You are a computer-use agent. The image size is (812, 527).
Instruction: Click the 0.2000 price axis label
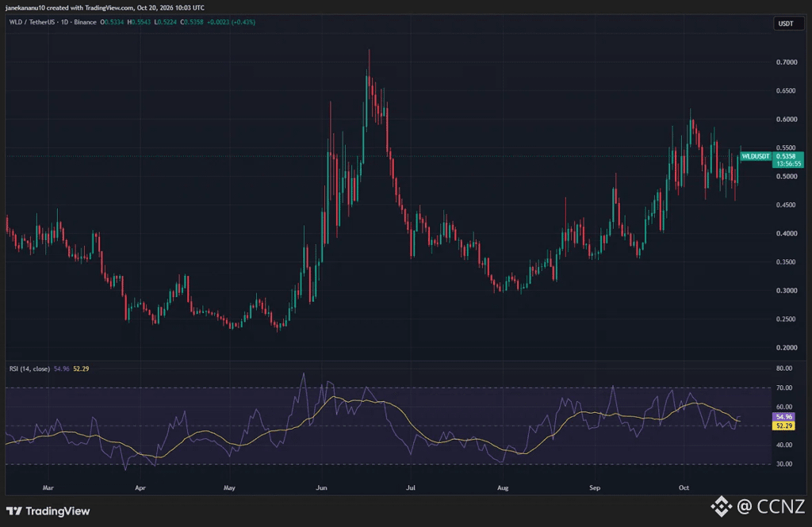point(787,347)
